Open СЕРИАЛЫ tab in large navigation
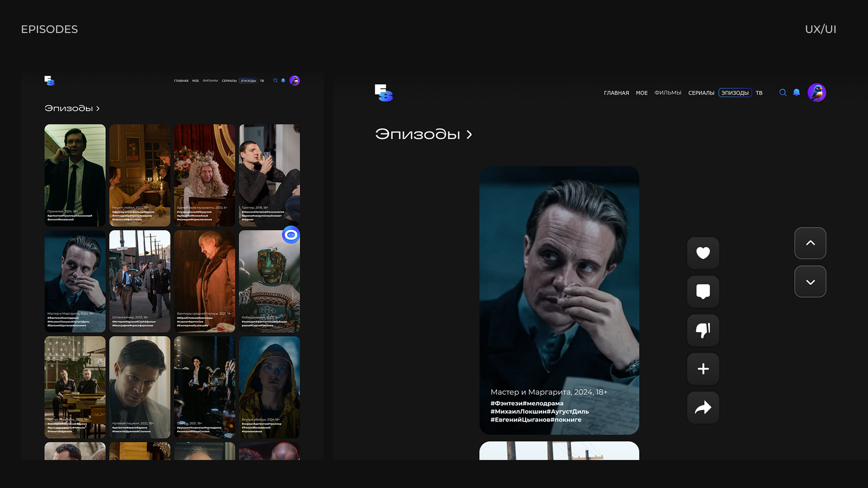 click(701, 93)
